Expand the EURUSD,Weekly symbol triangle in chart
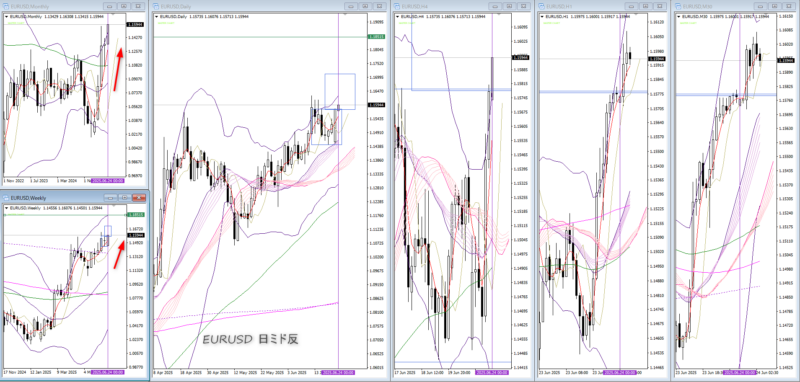800x382 pixels. (x=6, y=208)
